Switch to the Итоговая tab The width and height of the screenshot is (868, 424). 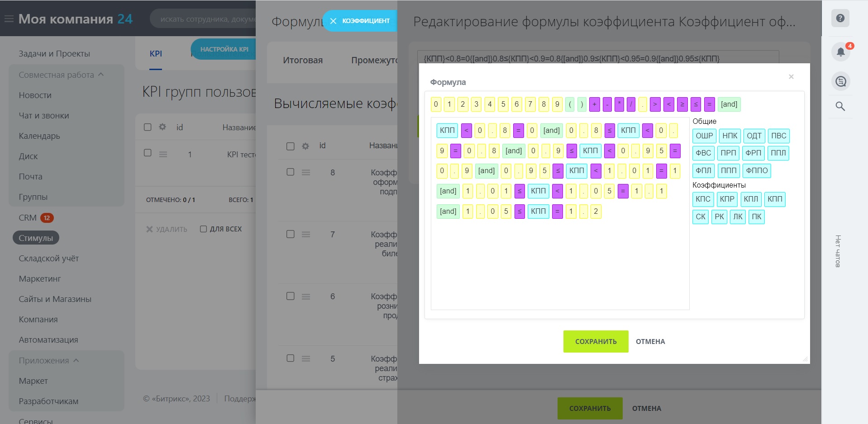pos(303,60)
